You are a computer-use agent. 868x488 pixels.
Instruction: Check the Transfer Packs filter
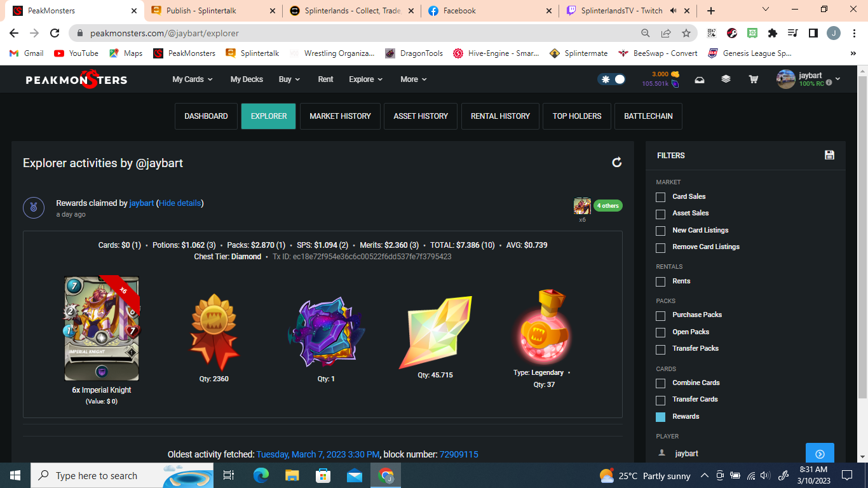pyautogui.click(x=661, y=349)
